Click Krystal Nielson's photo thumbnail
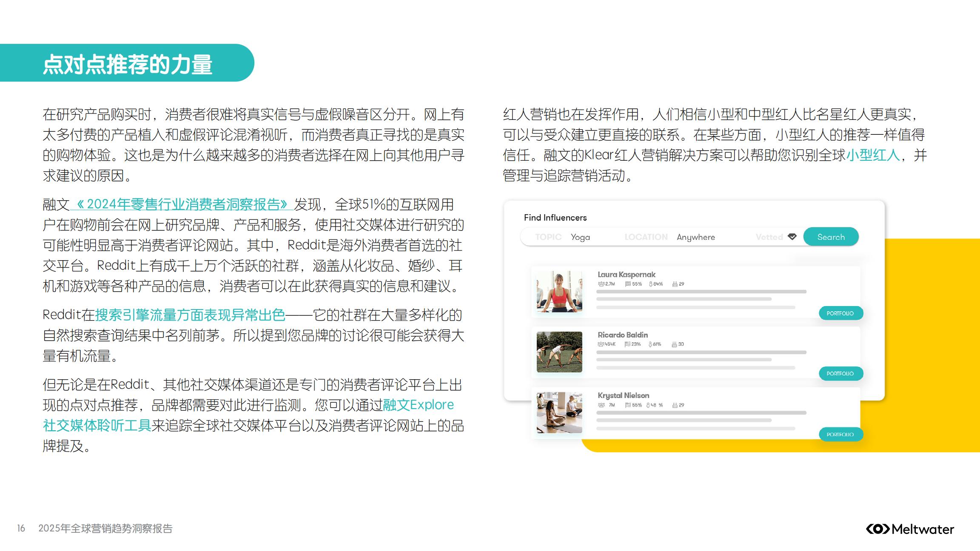This screenshot has height=551, width=980. pyautogui.click(x=559, y=412)
